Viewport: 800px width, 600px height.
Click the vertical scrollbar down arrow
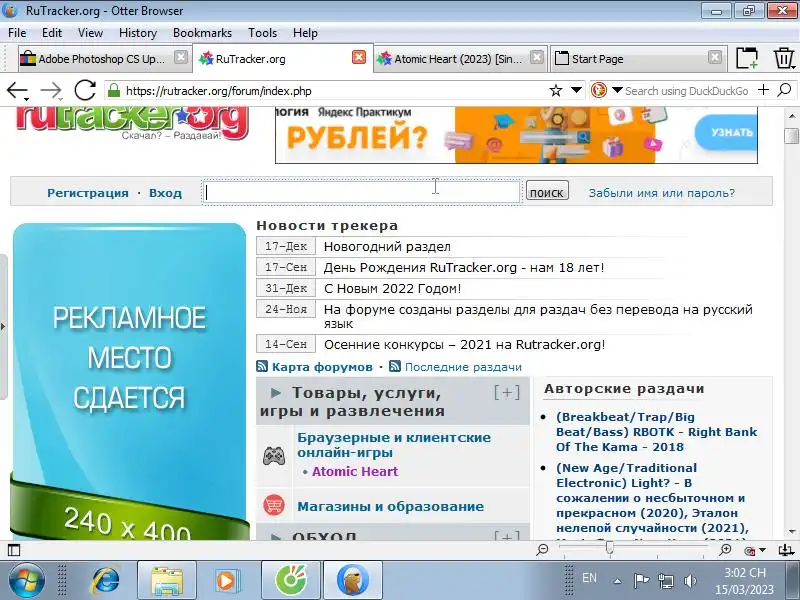(792, 532)
